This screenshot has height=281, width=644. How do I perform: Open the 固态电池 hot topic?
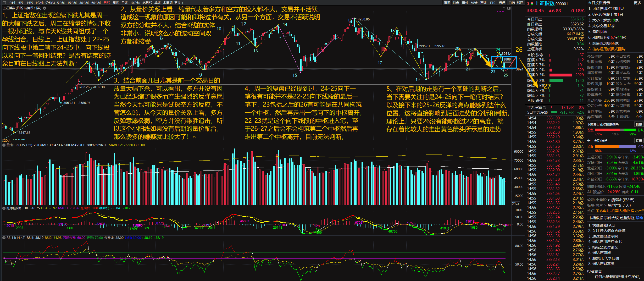click(603, 211)
